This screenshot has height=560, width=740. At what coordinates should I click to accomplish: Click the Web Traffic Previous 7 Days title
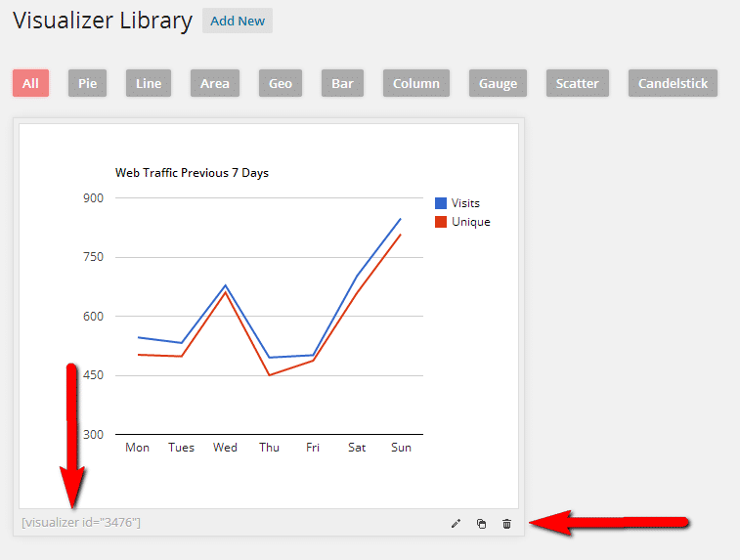pyautogui.click(x=192, y=173)
